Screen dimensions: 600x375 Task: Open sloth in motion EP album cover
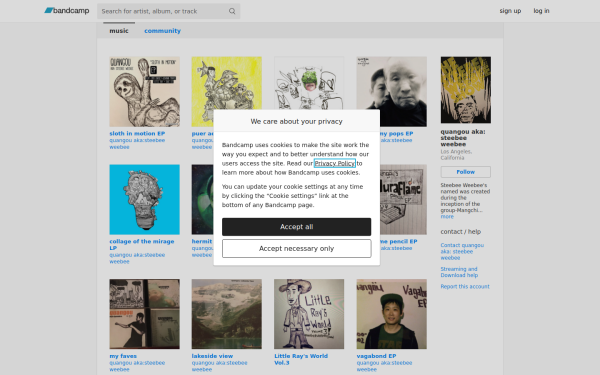[145, 91]
